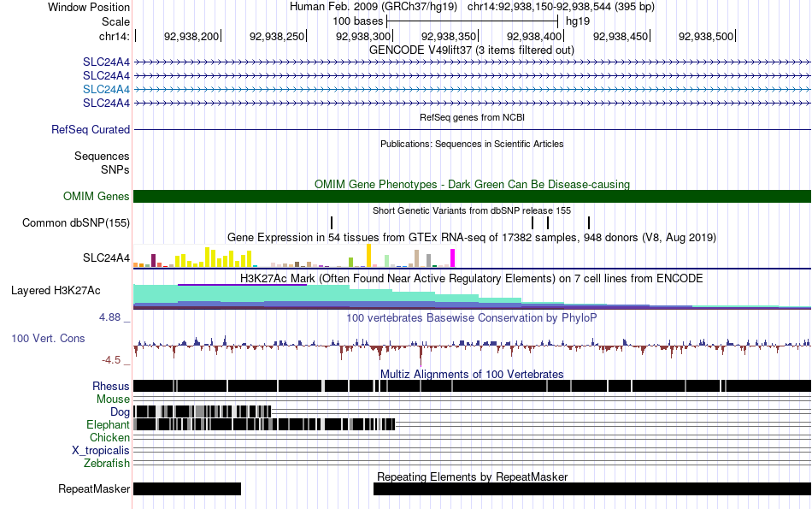Click the 100 bases scale bar
This screenshot has height=509, width=812.
point(472,21)
